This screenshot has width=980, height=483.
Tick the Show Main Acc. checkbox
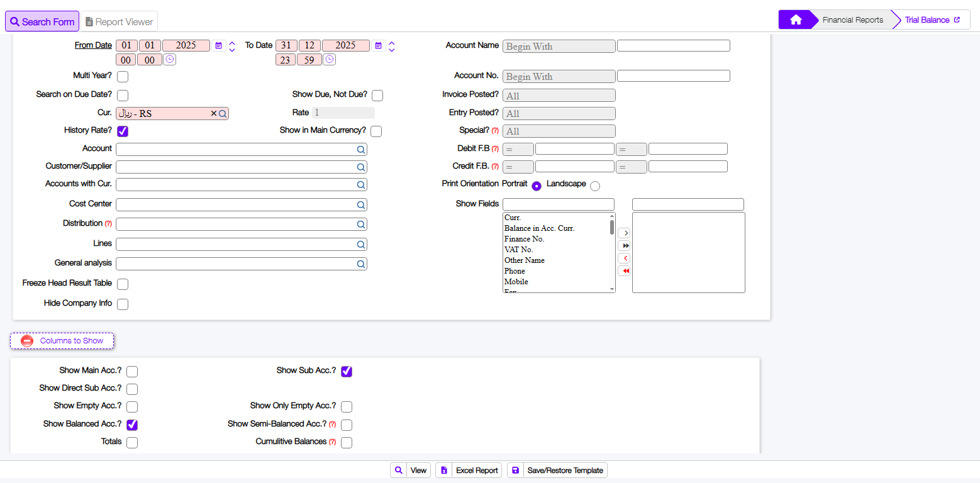[132, 372]
